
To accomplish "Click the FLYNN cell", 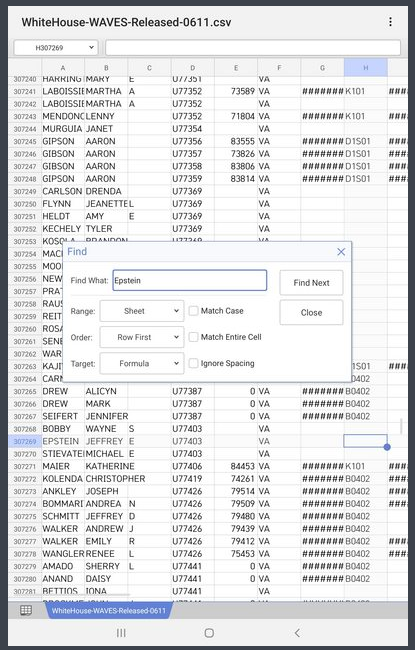I will (x=63, y=204).
